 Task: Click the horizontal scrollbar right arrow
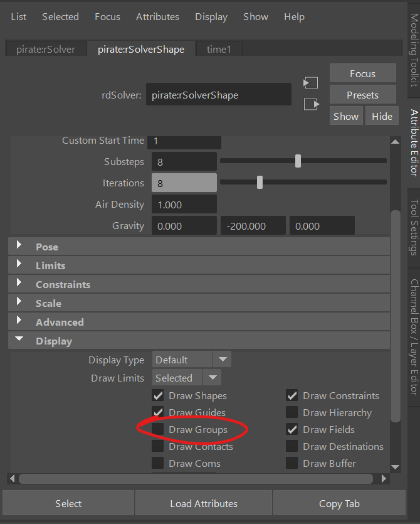point(384,479)
